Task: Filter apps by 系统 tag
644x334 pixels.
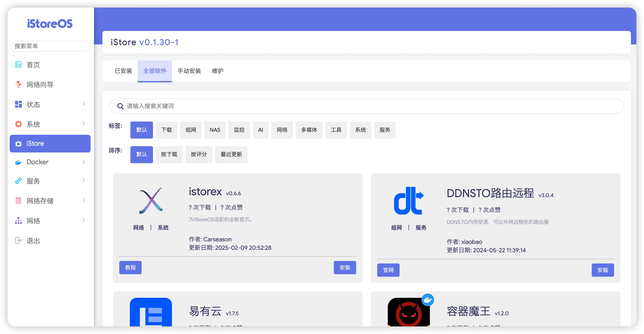Action: [x=361, y=130]
